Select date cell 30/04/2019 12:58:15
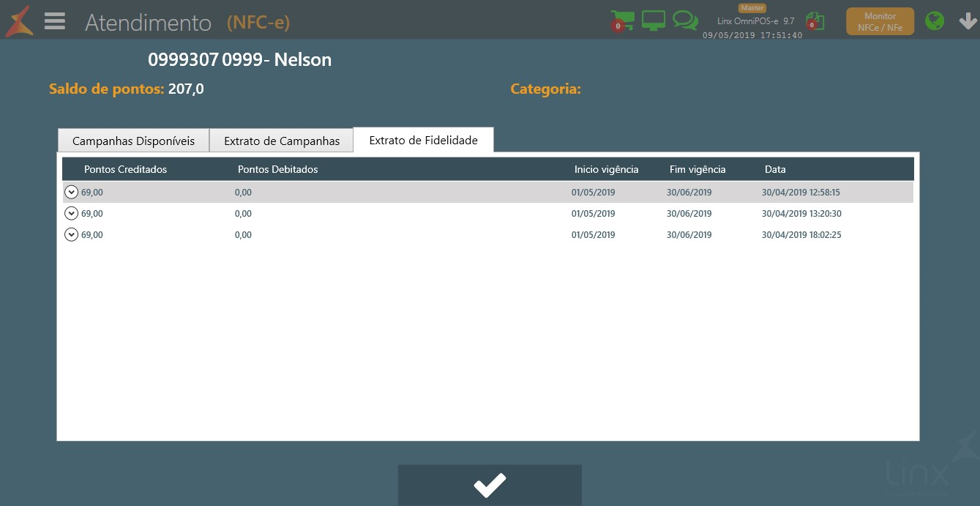The image size is (980, 506). 801,193
